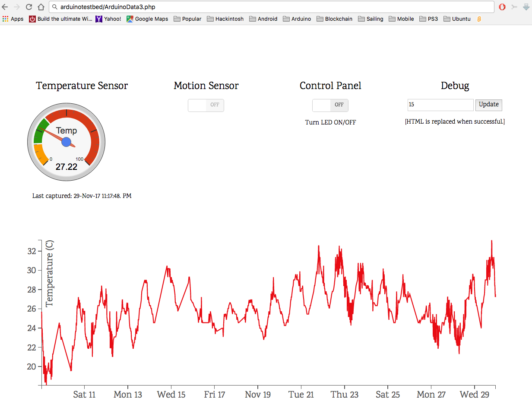Viewport: 532px width, 408px height.
Task: Open the Sailing bookmarks folder
Action: pyautogui.click(x=370, y=19)
